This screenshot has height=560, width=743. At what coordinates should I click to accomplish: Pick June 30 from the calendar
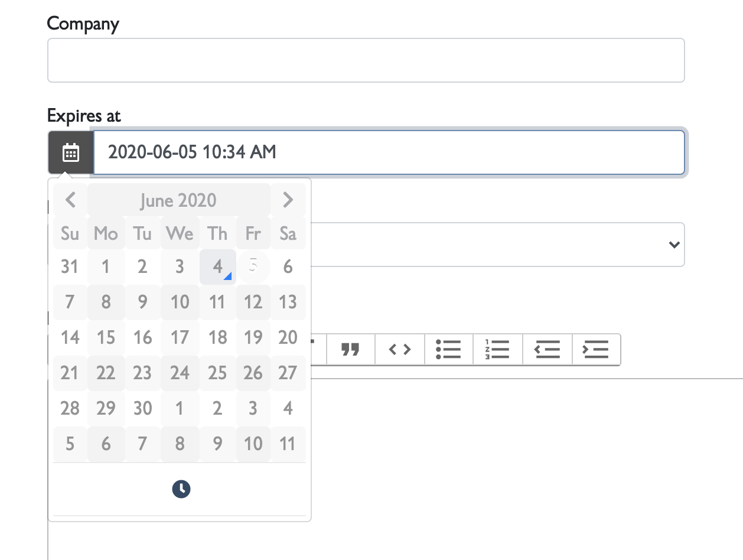click(x=142, y=408)
